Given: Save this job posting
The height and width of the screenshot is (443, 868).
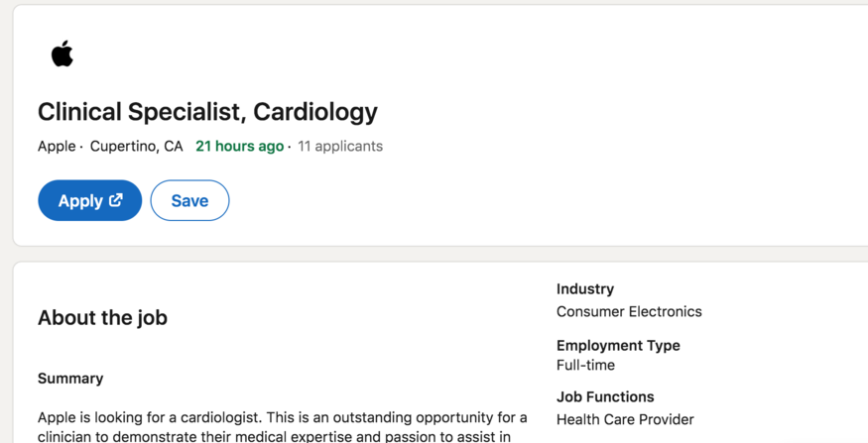Looking at the screenshot, I should (x=189, y=200).
